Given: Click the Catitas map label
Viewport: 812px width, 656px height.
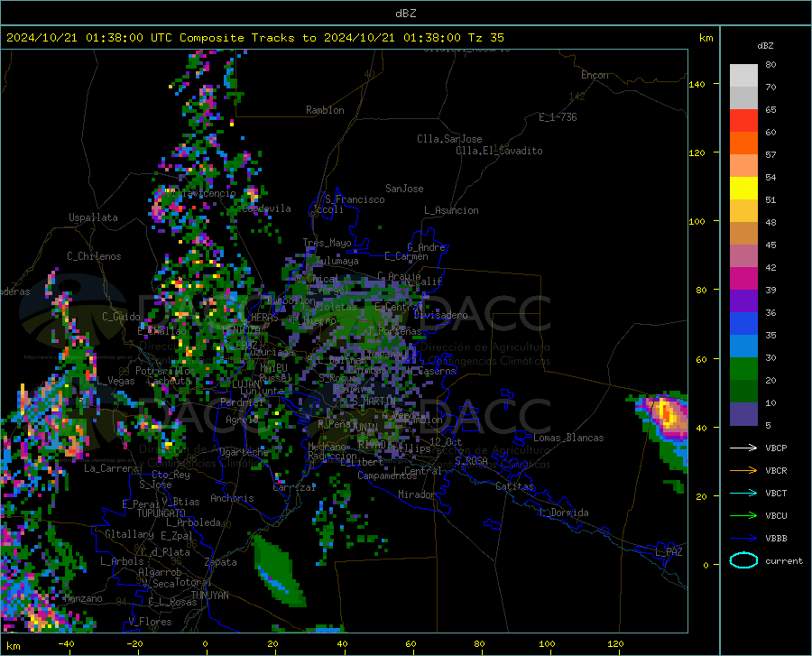Looking at the screenshot, I should coord(514,486).
